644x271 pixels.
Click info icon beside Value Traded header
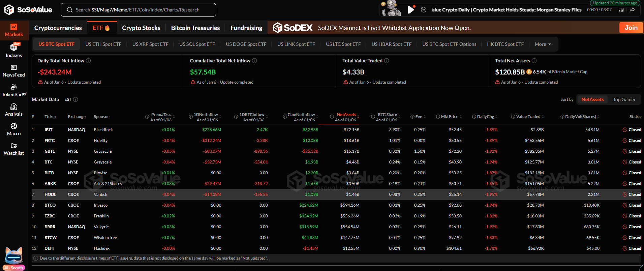click(x=513, y=117)
